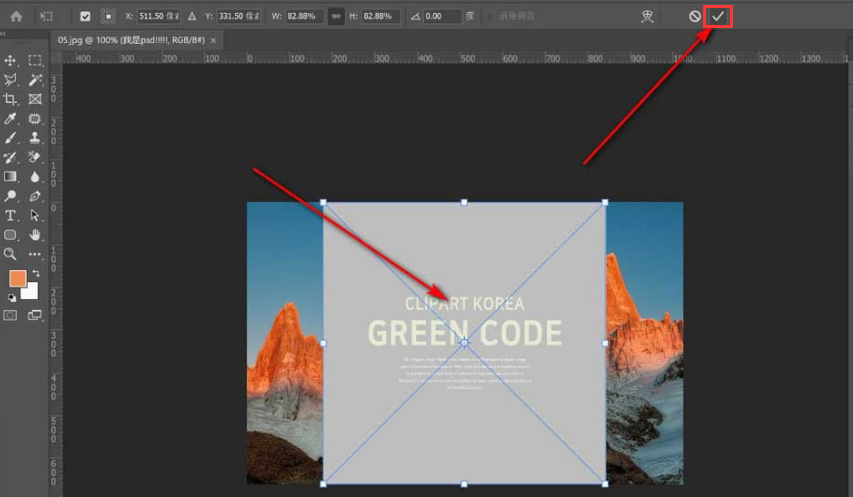
Task: Select the Magic Wand tool
Action: click(35, 80)
